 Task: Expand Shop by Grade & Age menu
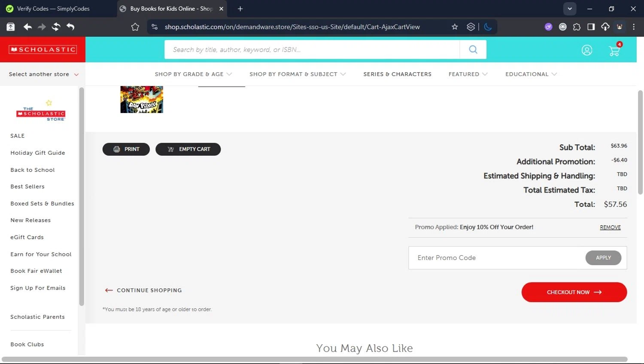coord(193,74)
